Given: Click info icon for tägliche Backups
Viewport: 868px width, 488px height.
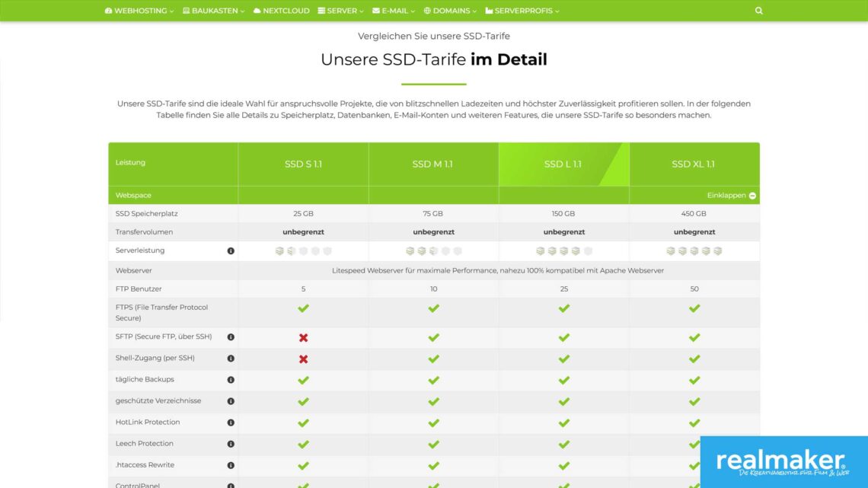Looking at the screenshot, I should [x=231, y=380].
